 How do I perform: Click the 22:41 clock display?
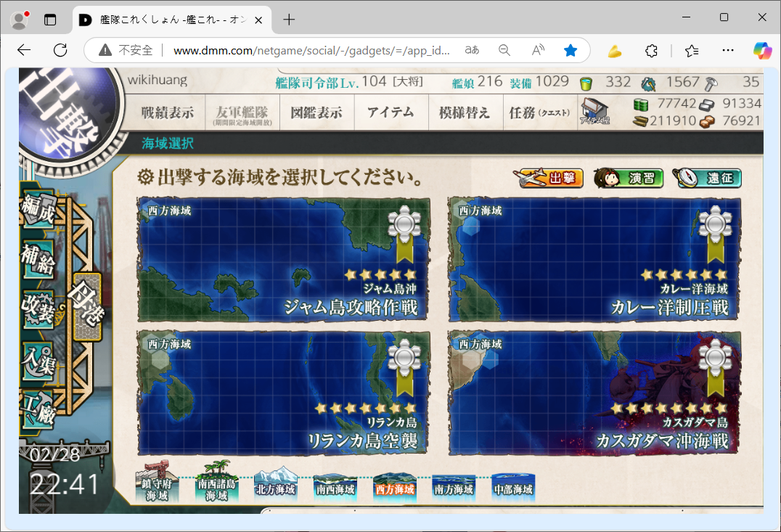pyautogui.click(x=65, y=483)
